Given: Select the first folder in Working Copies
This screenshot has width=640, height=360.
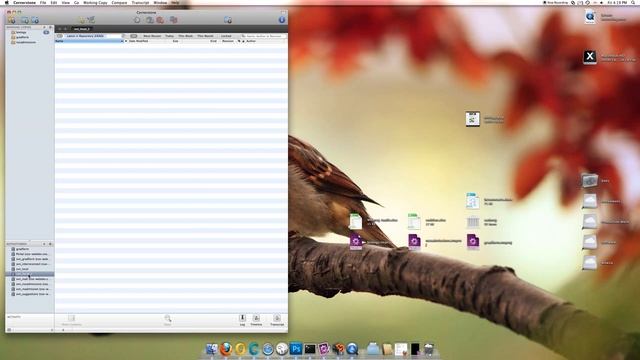Looking at the screenshot, I should (x=29, y=32).
